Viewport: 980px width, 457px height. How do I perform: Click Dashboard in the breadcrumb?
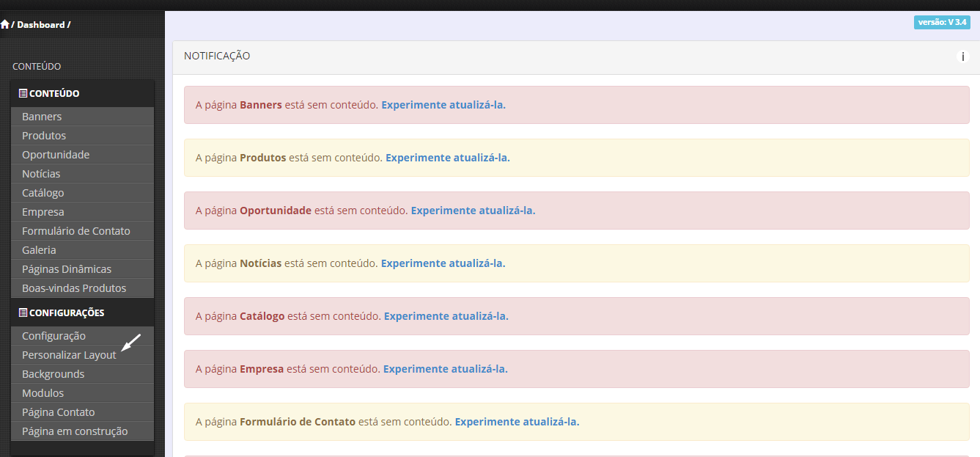click(x=41, y=24)
